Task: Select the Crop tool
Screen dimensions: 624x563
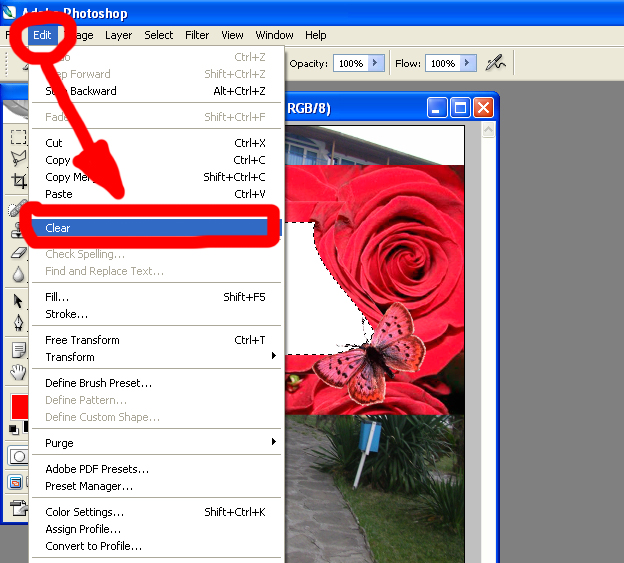Action: pos(18,180)
